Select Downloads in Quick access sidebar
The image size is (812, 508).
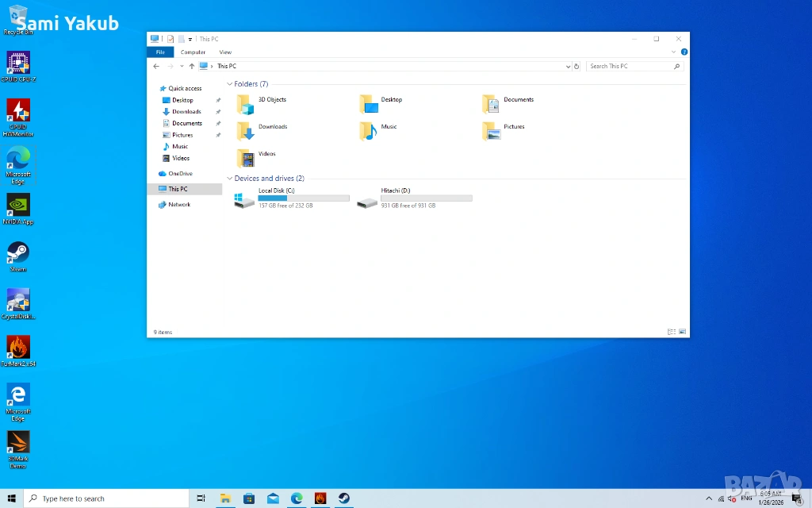[x=186, y=112]
